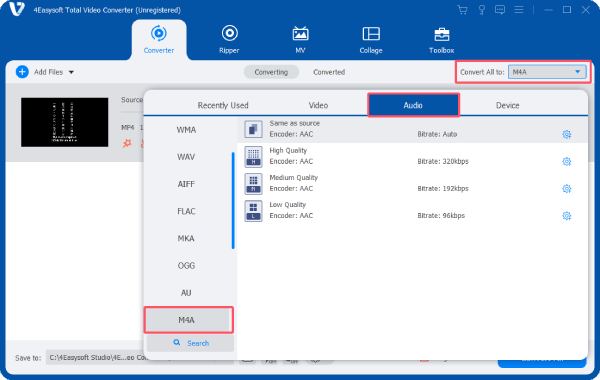Click the Same as source preset icon
600x380 pixels.
(x=253, y=129)
